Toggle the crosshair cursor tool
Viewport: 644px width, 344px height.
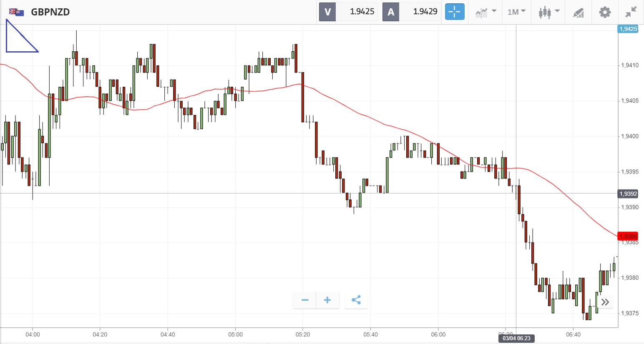pos(454,12)
